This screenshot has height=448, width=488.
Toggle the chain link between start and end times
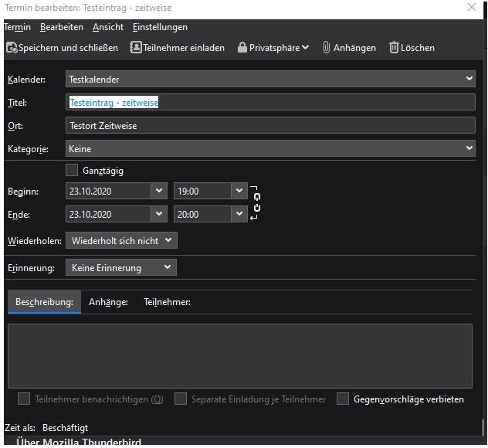click(256, 202)
